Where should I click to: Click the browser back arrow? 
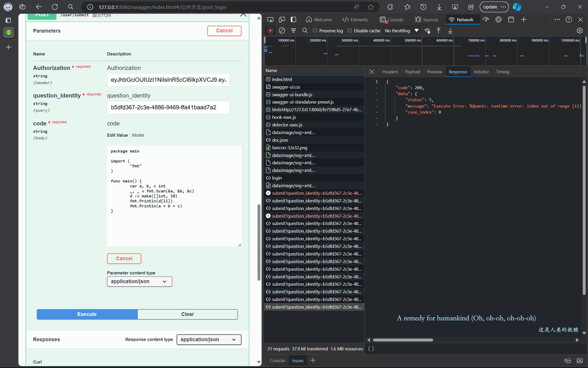coord(39,7)
